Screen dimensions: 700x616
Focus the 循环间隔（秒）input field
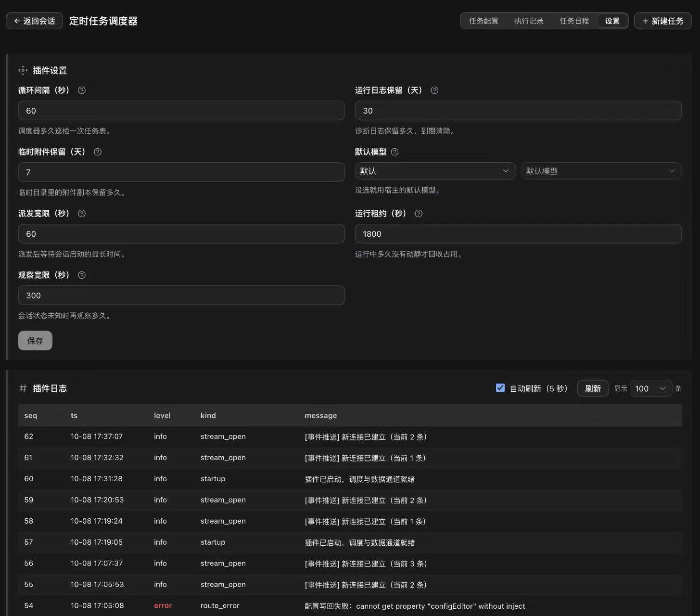click(181, 111)
